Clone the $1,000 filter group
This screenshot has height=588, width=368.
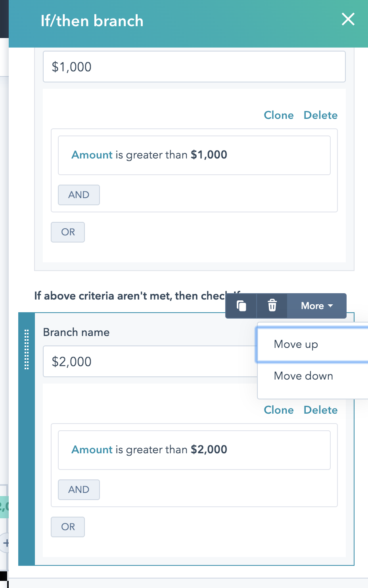pos(279,115)
